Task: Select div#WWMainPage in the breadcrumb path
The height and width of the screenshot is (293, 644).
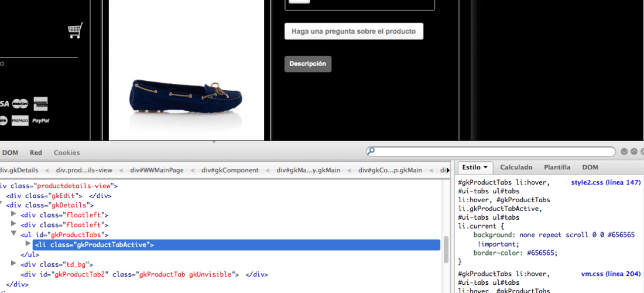Action: pyautogui.click(x=157, y=170)
